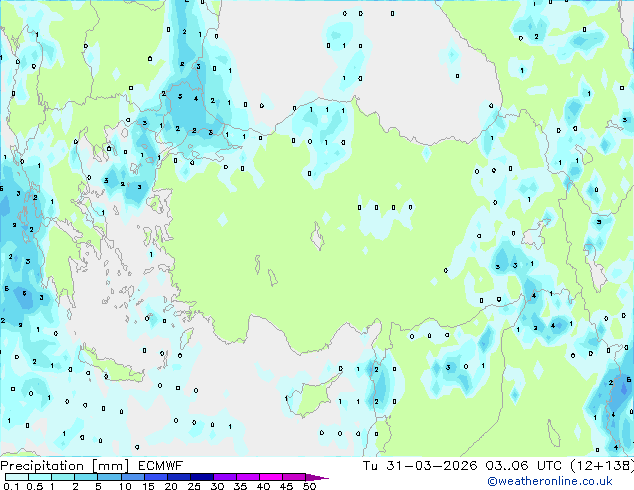Click the legend label '0.1'
The image size is (634, 490).
pyautogui.click(x=11, y=486)
